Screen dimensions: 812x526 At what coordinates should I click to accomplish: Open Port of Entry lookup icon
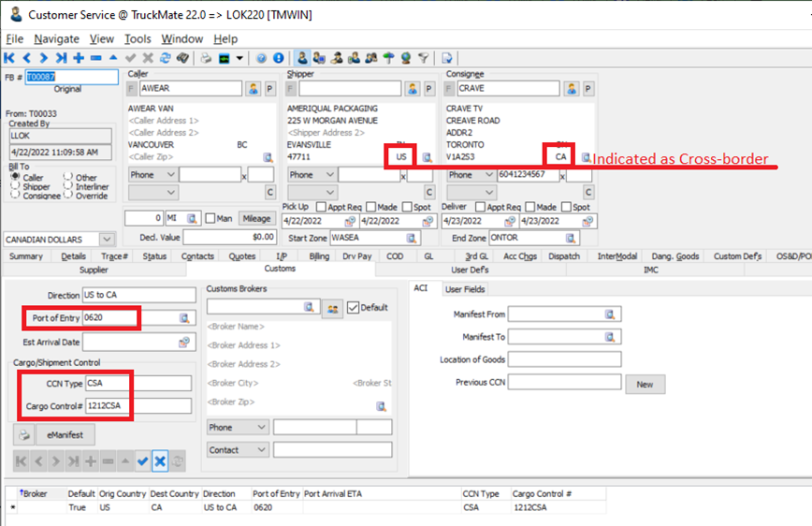pyautogui.click(x=184, y=319)
